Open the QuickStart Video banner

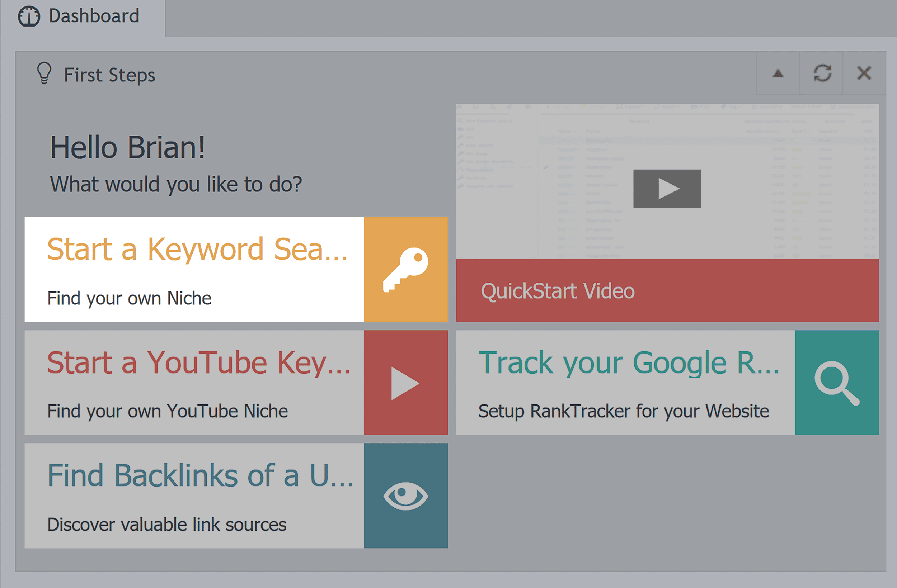click(x=667, y=290)
